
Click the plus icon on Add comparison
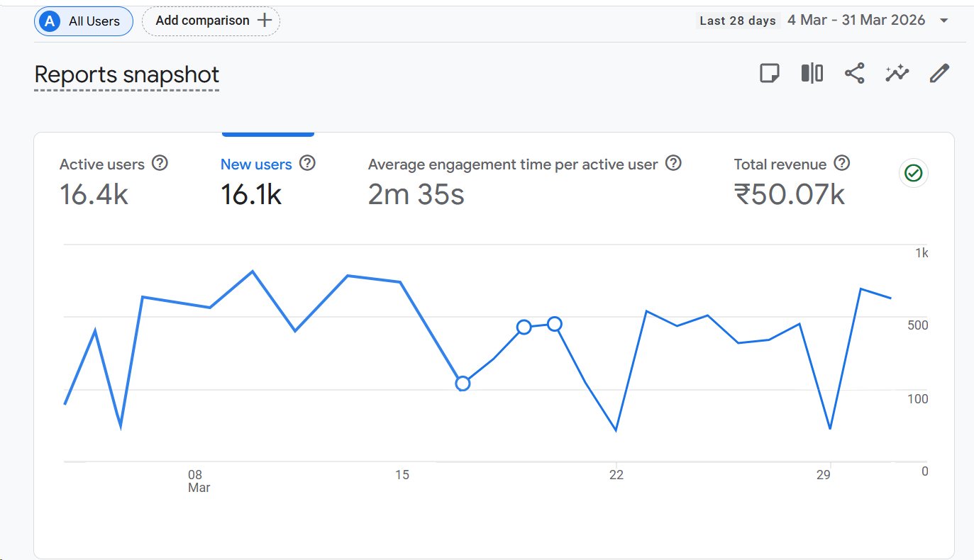point(266,21)
